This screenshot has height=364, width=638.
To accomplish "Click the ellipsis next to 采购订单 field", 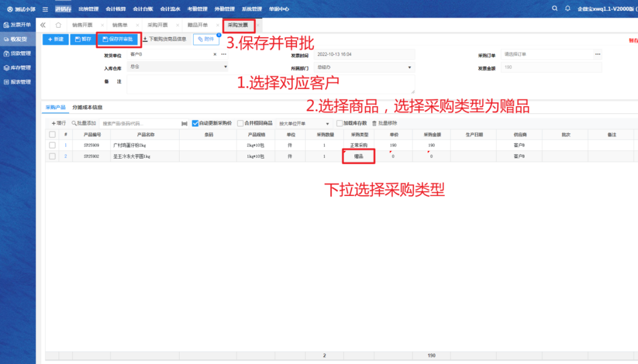I will tap(597, 54).
